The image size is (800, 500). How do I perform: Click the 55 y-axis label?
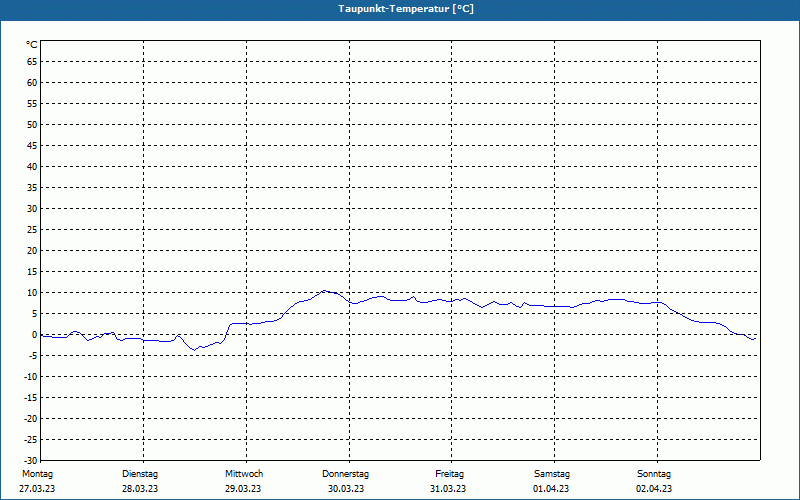pos(32,104)
